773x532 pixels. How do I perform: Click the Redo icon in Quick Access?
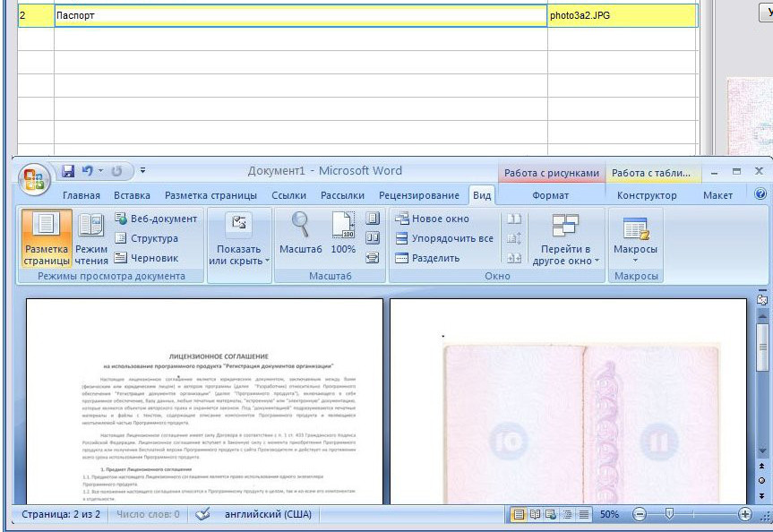click(116, 170)
